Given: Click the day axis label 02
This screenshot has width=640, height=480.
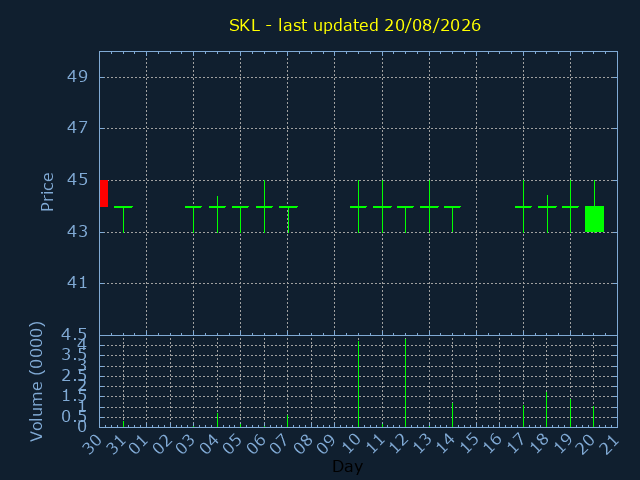Looking at the screenshot, I should point(162,444).
